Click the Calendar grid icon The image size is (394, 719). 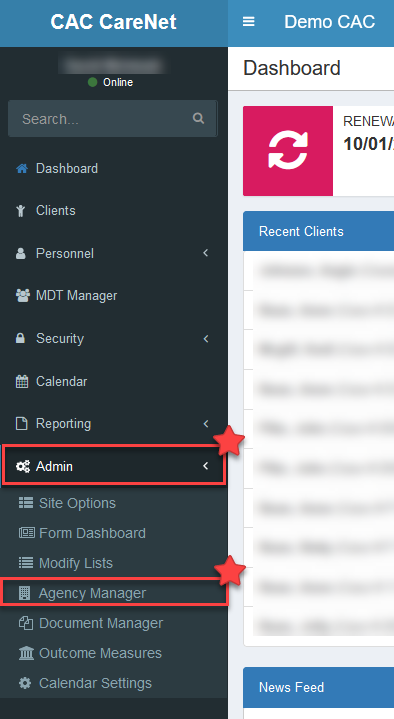(x=22, y=381)
